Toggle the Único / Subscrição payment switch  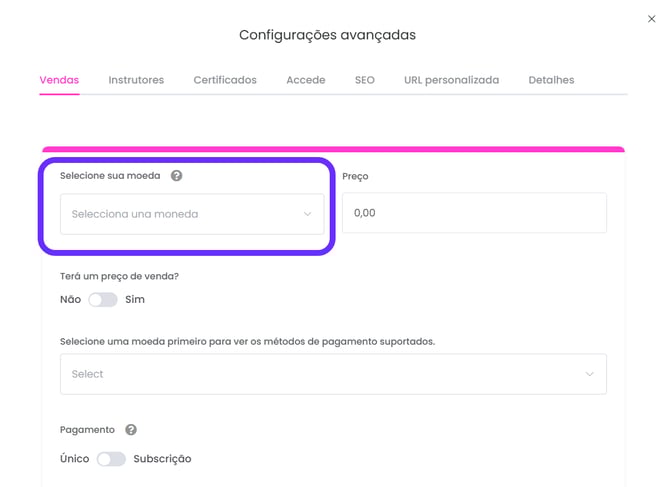click(x=111, y=459)
